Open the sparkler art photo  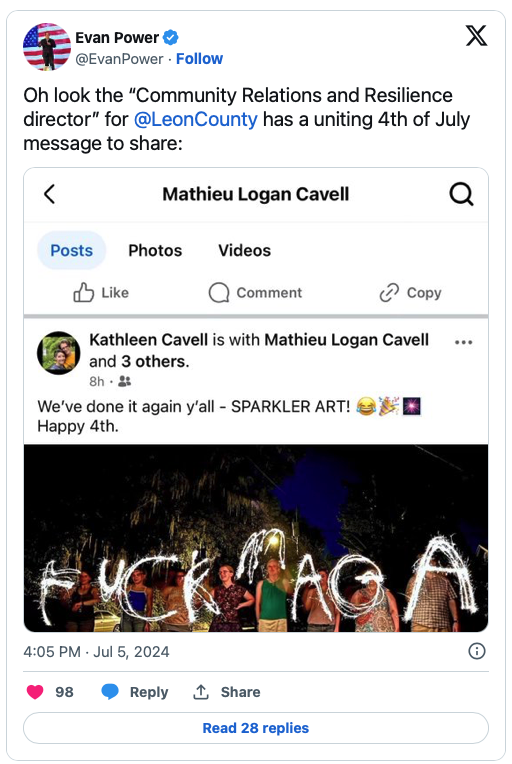[x=256, y=538]
